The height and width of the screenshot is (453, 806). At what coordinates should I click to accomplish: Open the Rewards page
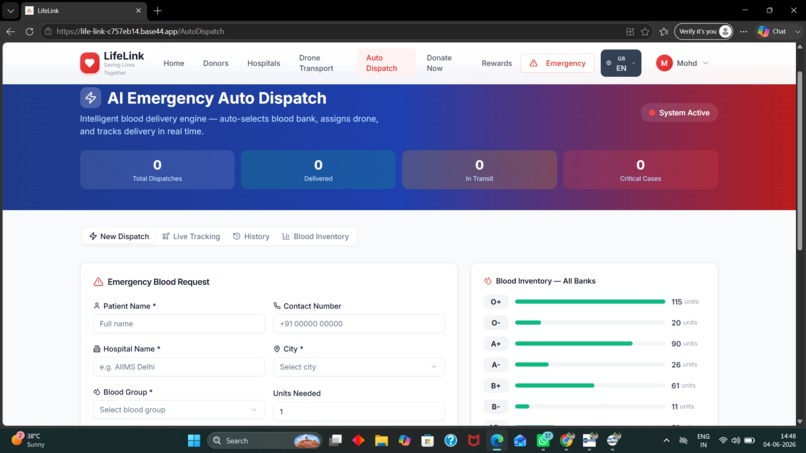pos(497,63)
